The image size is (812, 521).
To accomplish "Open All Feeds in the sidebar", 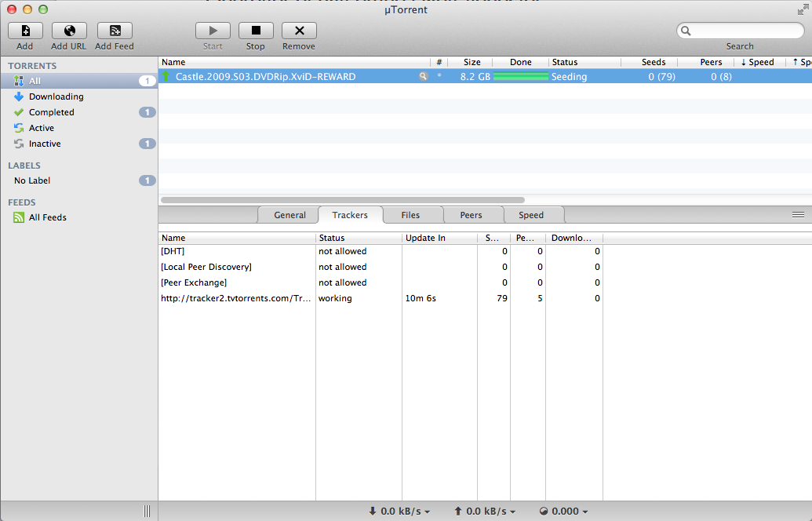I will tap(78, 217).
